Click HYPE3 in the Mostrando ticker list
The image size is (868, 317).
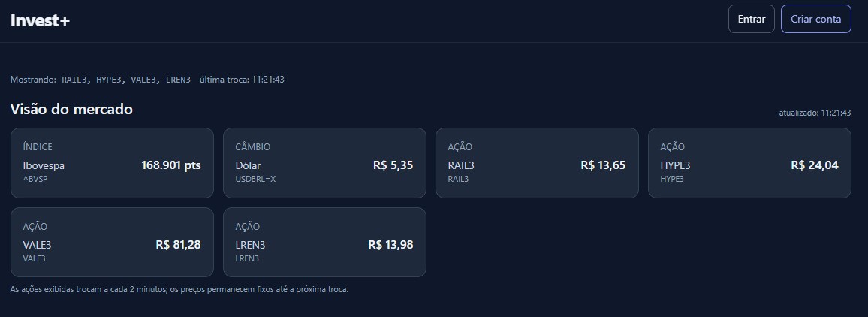[110, 80]
